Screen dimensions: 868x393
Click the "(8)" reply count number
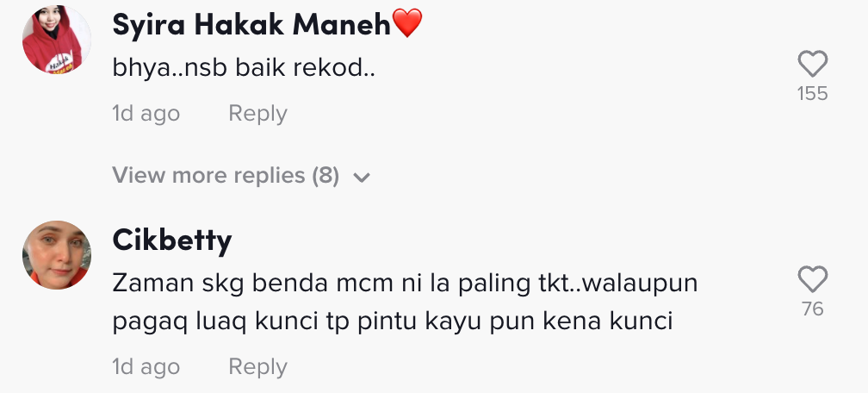click(325, 176)
